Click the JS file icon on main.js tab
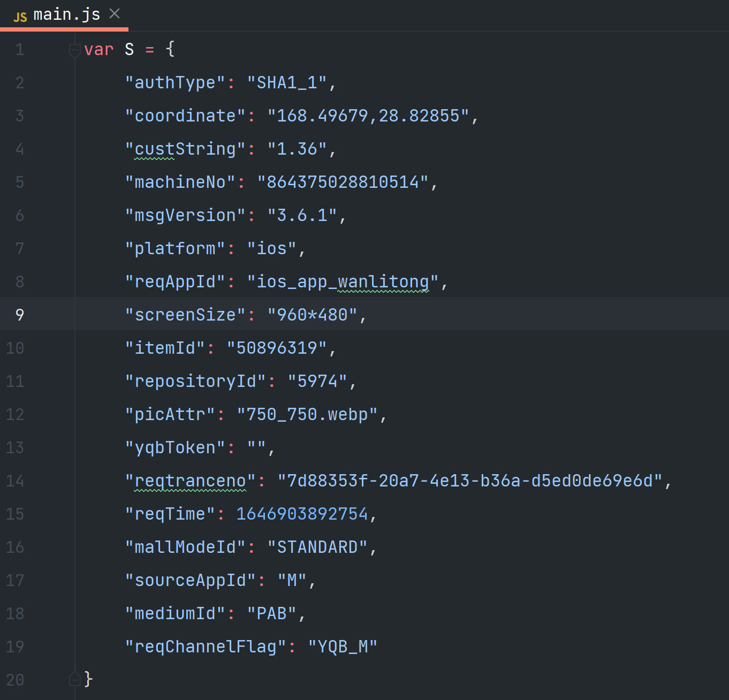 pos(20,17)
